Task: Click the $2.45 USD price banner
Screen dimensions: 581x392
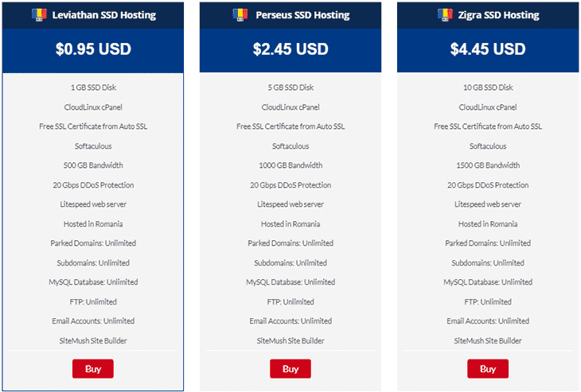Action: click(290, 50)
